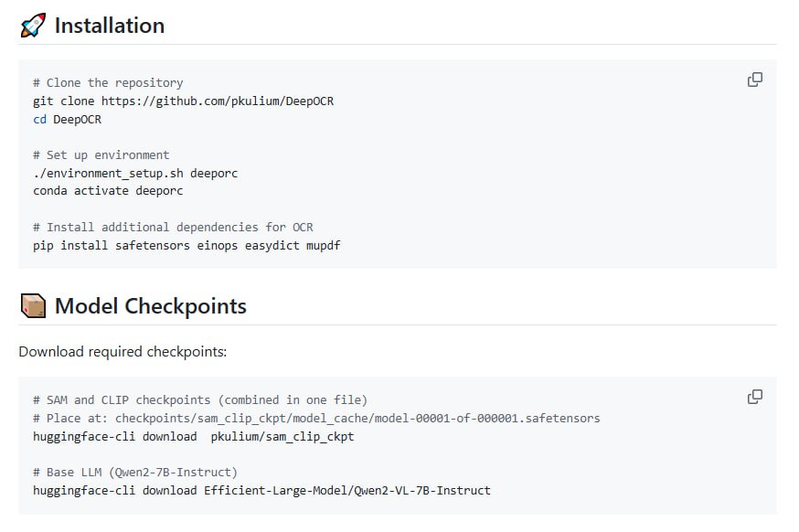This screenshot has height=532, width=799.
Task: Click the 'cd DeepOCR' command line
Action: pos(68,119)
